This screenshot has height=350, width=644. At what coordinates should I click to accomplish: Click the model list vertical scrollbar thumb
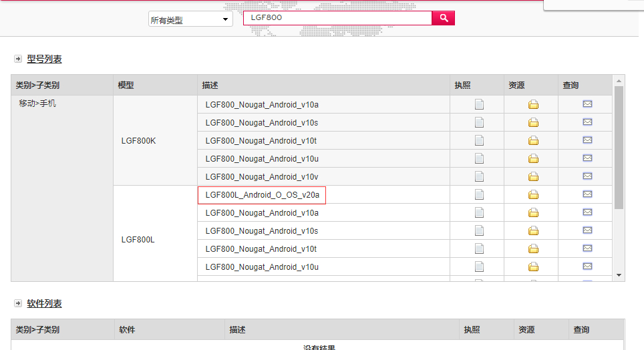619,147
